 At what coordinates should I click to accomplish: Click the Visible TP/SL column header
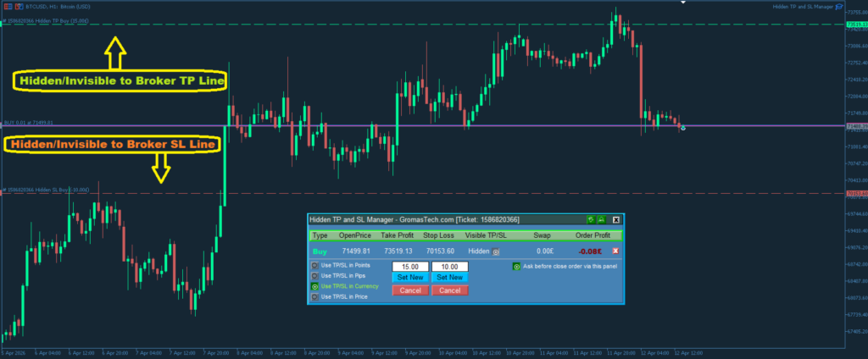(486, 235)
